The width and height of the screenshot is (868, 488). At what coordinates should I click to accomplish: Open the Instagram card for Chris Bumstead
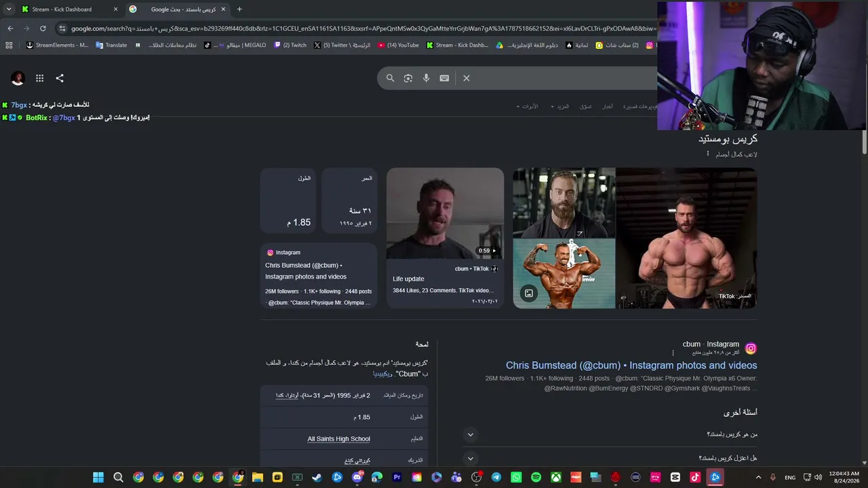(319, 276)
